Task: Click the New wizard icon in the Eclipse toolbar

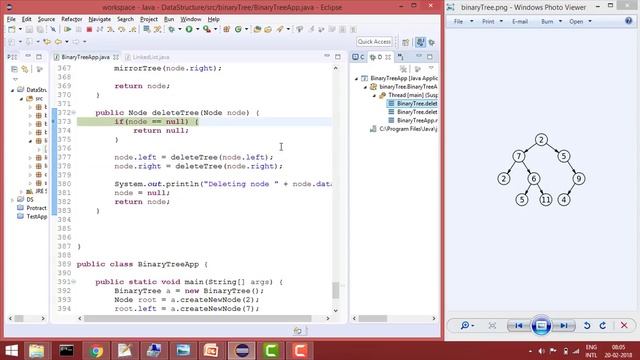Action: 12,29
